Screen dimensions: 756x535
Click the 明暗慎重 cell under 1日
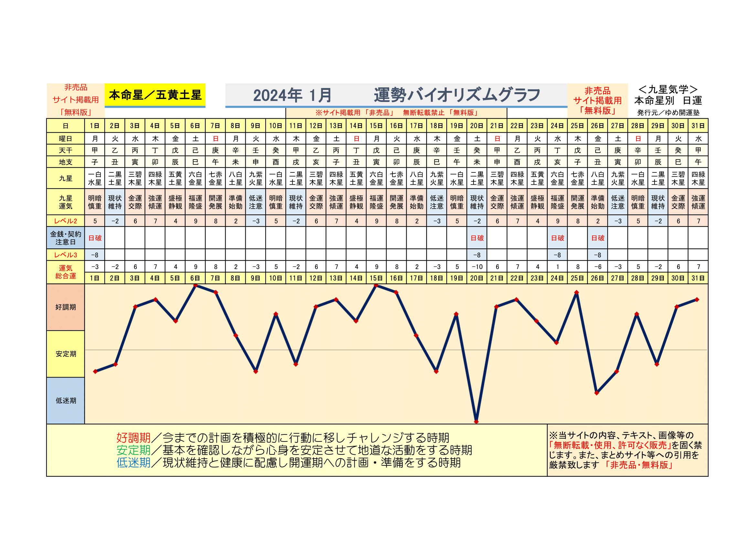click(95, 202)
